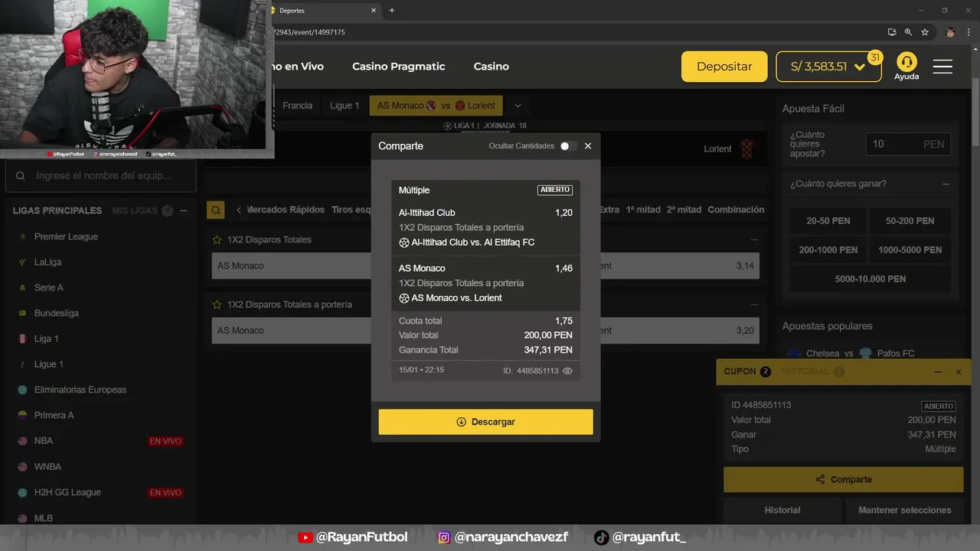Open the Casino Pragmatic menu
The height and width of the screenshot is (551, 980).
398,67
